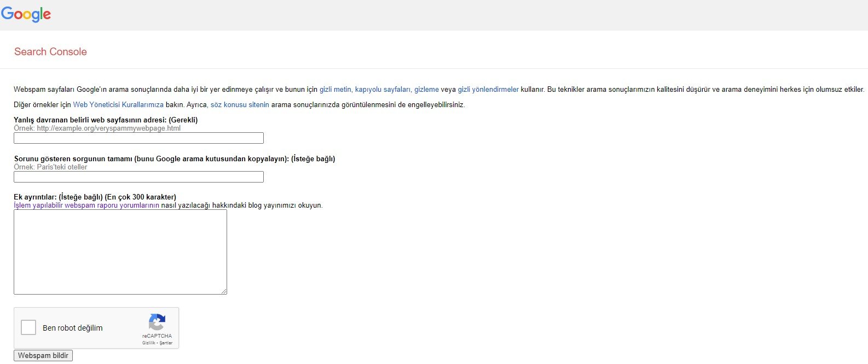The height and width of the screenshot is (364, 868).
Task: Click the "Ben robot değilim" label text
Action: coord(73,328)
